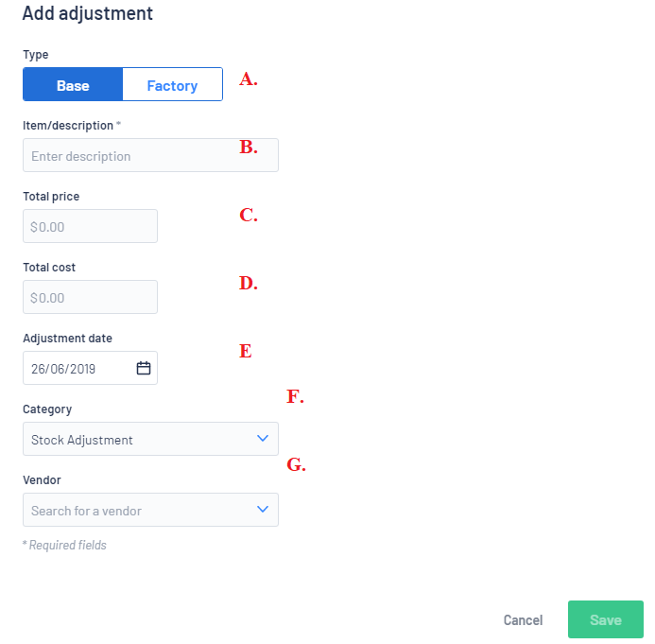Screen dimensions: 655x644
Task: Click the Category label
Action: (47, 409)
